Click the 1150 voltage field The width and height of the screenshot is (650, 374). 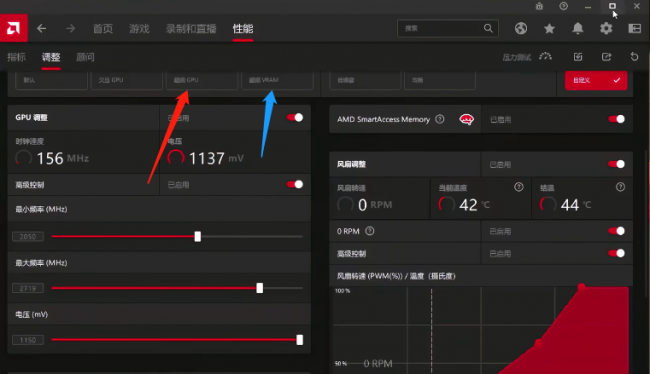[x=28, y=340]
